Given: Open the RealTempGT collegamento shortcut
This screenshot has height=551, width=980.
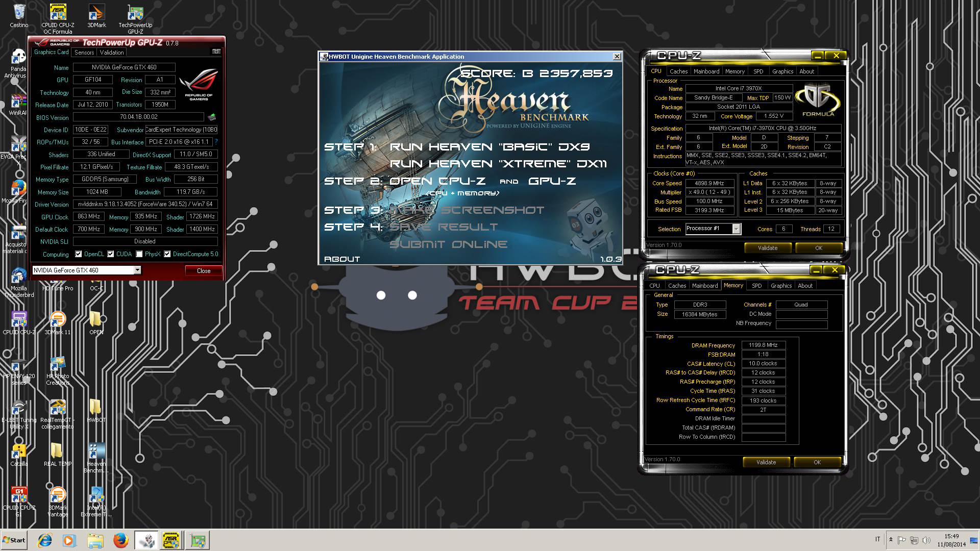Looking at the screenshot, I should (58, 415).
